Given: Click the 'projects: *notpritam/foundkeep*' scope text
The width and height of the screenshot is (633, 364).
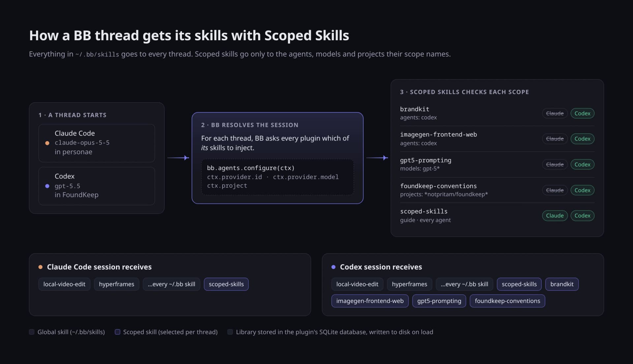Looking at the screenshot, I should (x=444, y=194).
